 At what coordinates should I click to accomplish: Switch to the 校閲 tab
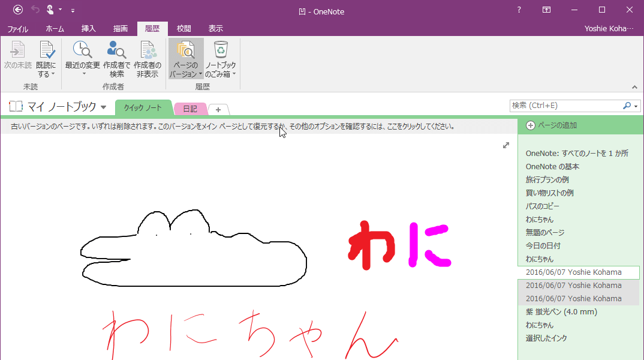click(183, 29)
